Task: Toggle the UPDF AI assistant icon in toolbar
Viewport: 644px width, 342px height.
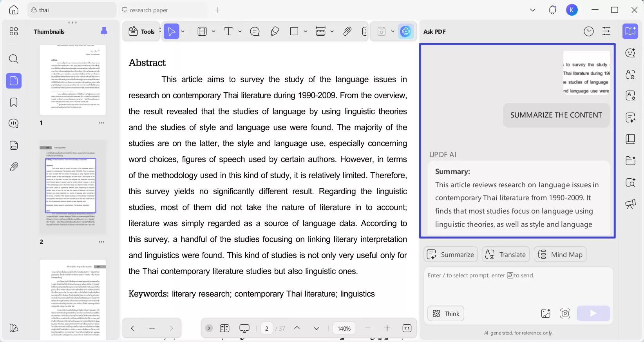Action: click(406, 31)
